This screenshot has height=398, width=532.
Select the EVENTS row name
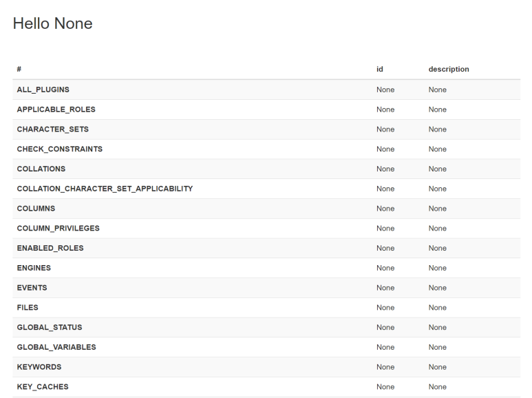pyautogui.click(x=32, y=288)
